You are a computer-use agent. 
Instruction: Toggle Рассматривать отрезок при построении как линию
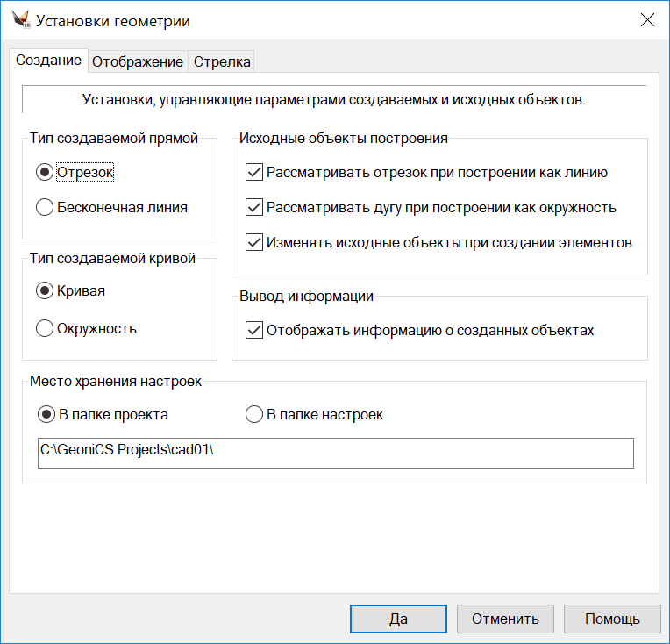255,173
